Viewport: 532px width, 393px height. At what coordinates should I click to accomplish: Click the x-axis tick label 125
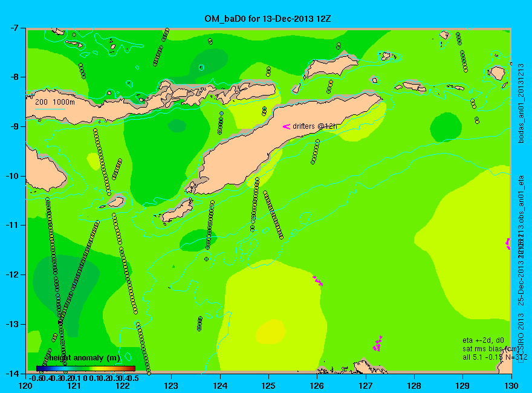[x=268, y=386]
